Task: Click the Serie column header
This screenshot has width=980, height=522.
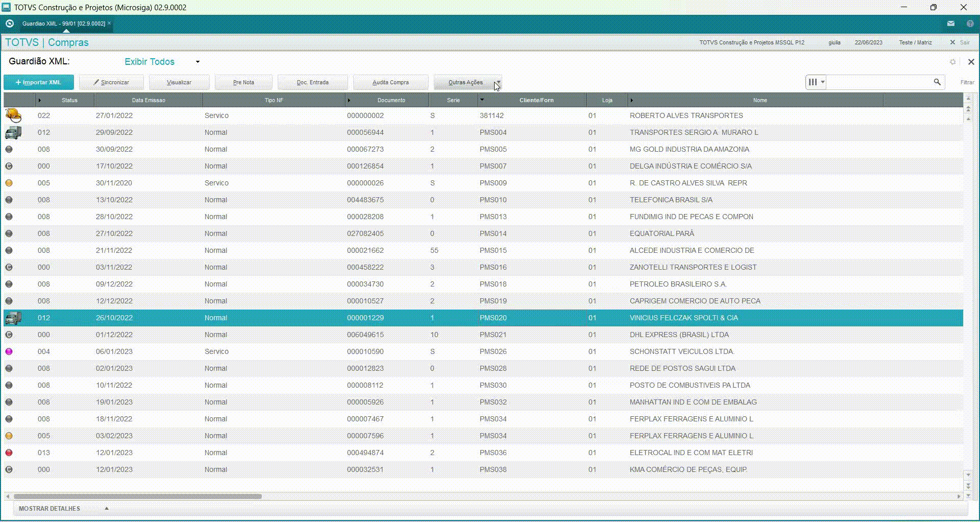Action: click(453, 100)
